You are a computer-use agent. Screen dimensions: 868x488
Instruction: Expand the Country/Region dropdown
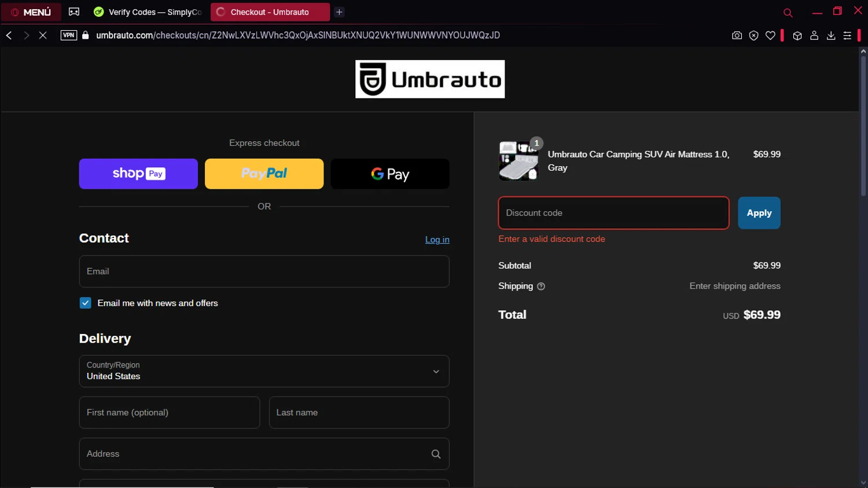(264, 371)
